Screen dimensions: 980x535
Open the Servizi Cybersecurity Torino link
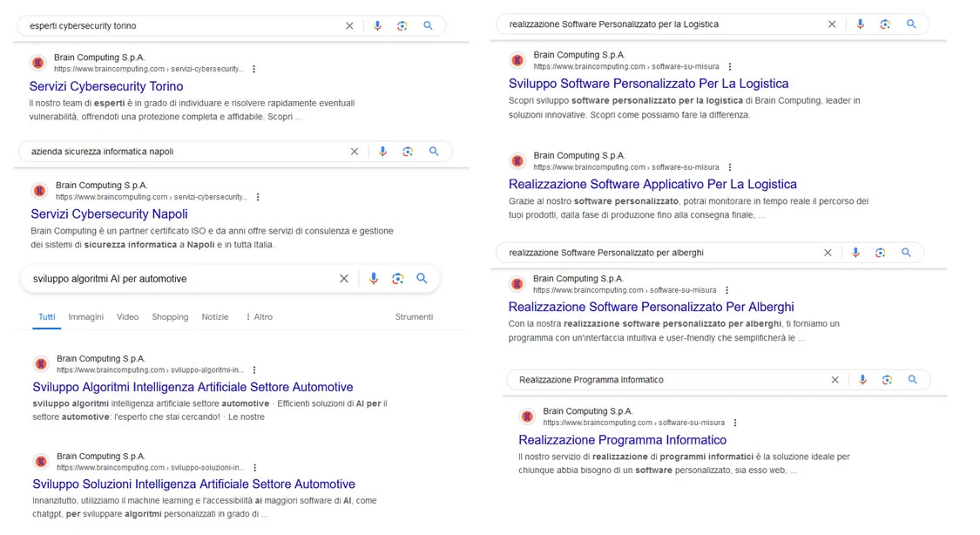click(x=106, y=86)
